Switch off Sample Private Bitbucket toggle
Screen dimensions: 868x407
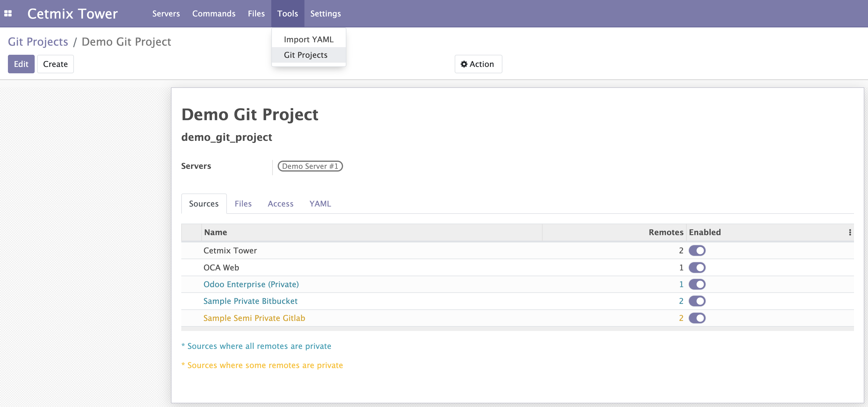tap(697, 301)
